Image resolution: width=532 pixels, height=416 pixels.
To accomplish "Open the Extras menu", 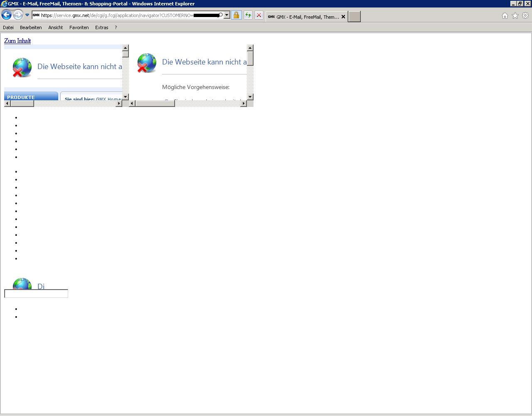I will click(101, 27).
